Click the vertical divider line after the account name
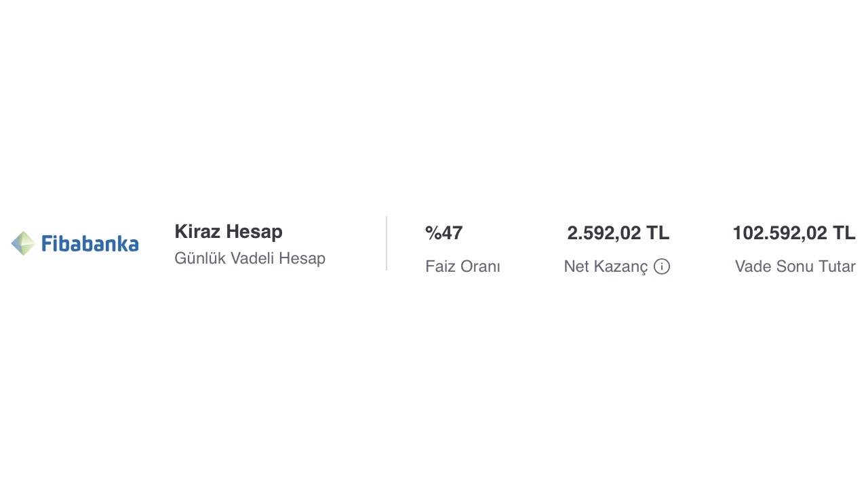The image size is (868, 488). 387,243
